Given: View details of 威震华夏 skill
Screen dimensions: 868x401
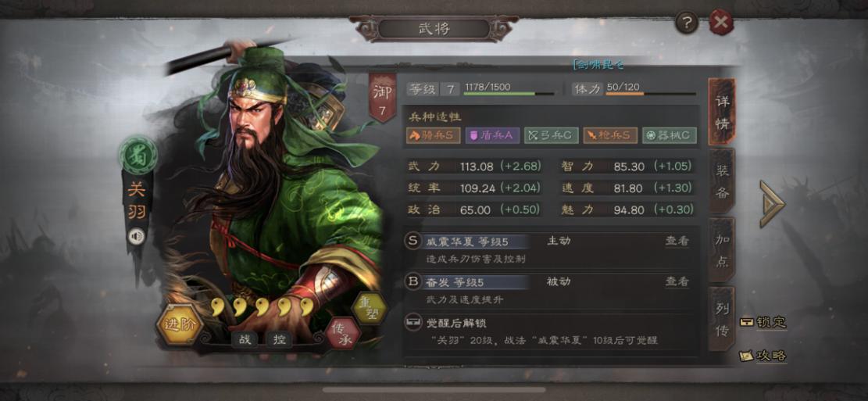Looking at the screenshot, I should click(x=677, y=241).
